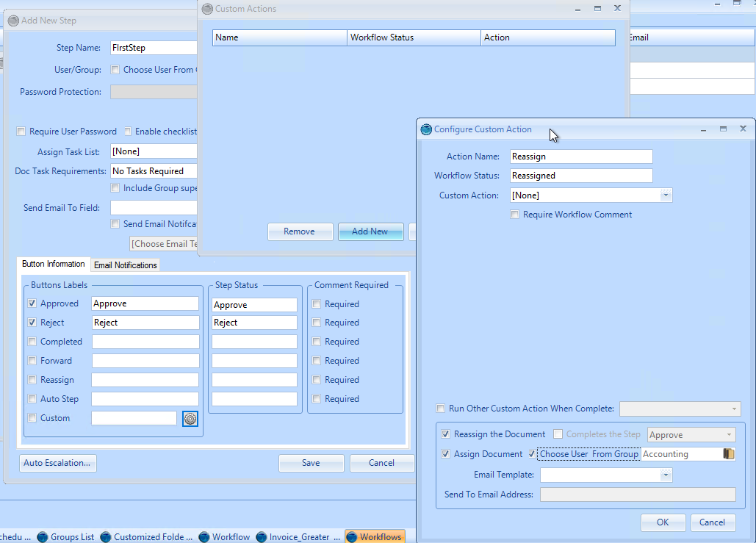Enable Require Workflow Comment checkbox
Screen dimensions: 756x543
[515, 215]
